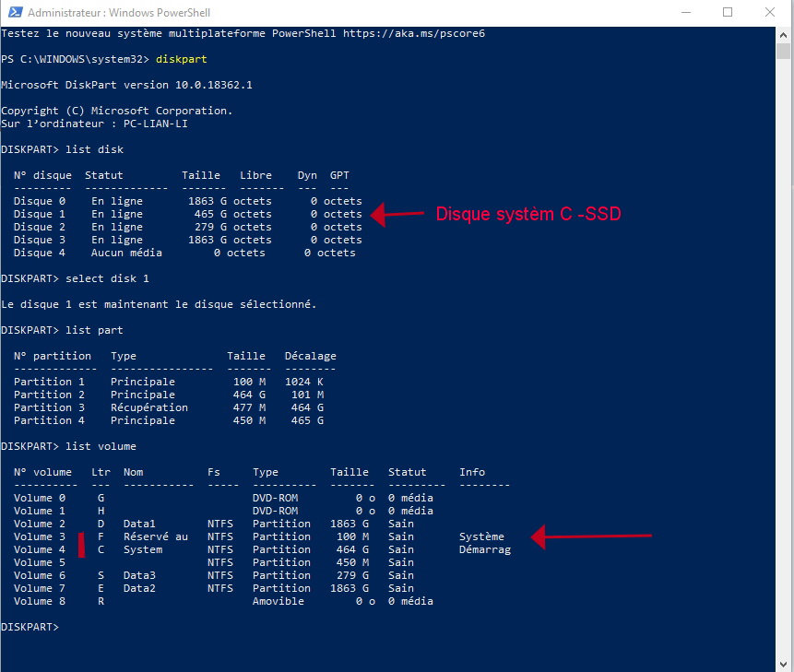
Task: Click the 'Volume 8' row label
Action: coord(40,601)
